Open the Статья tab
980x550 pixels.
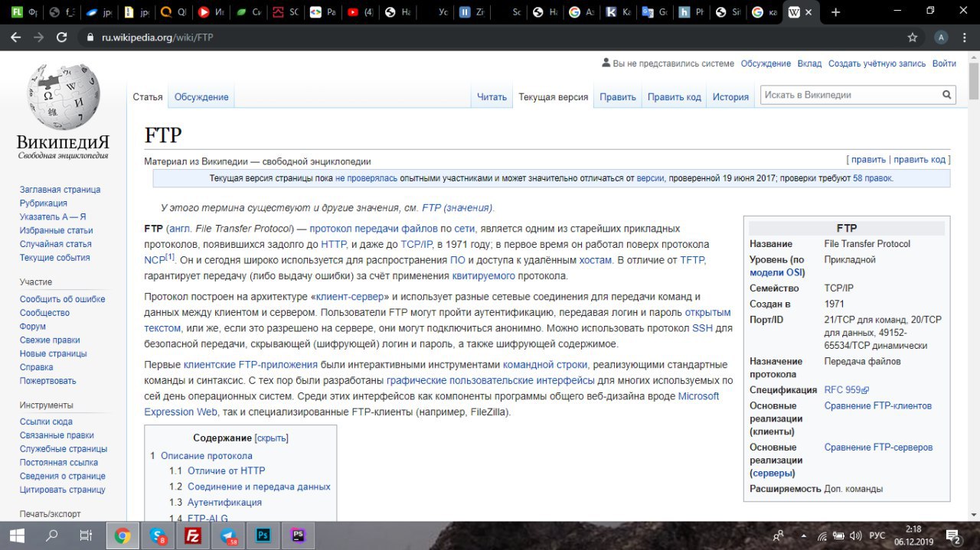tap(148, 97)
